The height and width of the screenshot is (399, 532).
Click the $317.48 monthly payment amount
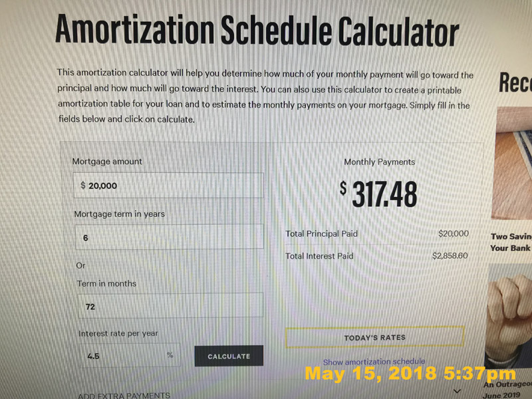click(x=379, y=194)
